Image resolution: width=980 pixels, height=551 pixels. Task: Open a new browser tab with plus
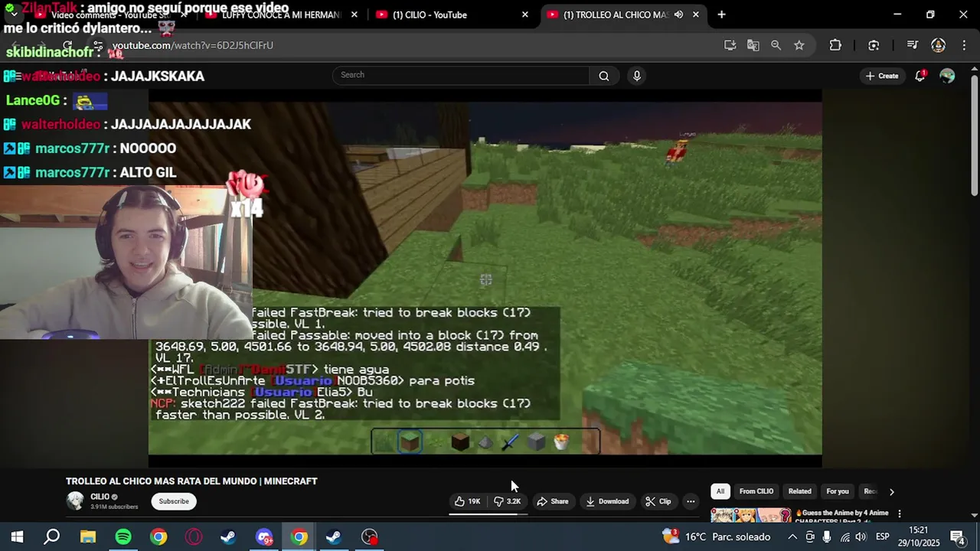pos(721,15)
